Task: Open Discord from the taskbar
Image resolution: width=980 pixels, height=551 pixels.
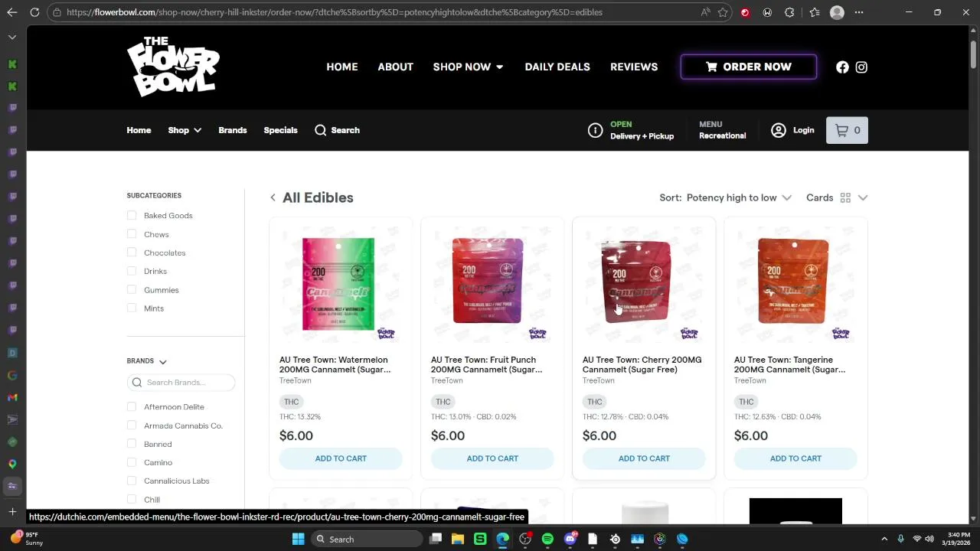Action: (570, 539)
